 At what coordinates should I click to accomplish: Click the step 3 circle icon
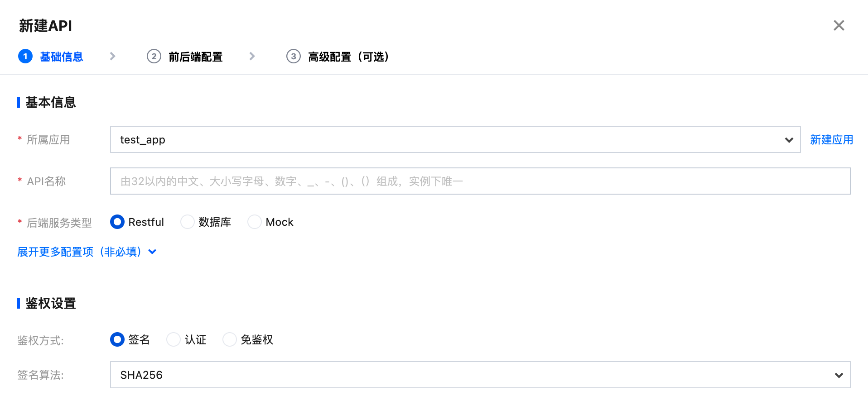tap(294, 57)
